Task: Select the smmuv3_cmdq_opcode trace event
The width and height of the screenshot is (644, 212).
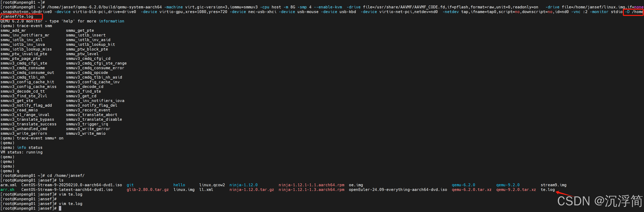Action: [x=87, y=73]
